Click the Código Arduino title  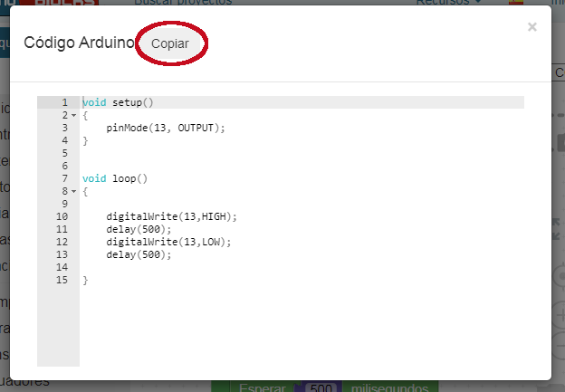click(80, 43)
